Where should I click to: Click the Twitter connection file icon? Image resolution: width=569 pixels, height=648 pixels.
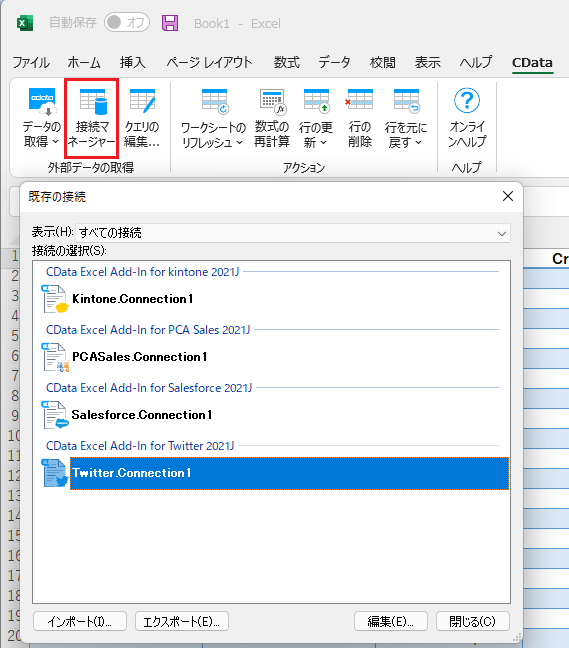click(54, 473)
